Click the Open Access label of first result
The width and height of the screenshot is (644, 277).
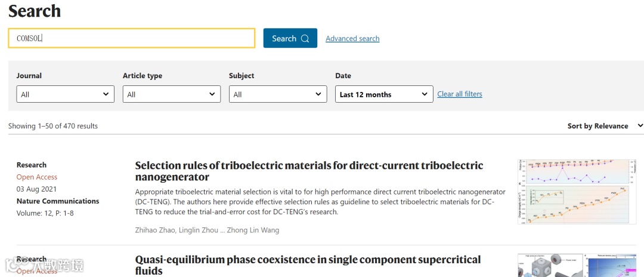[x=37, y=177]
